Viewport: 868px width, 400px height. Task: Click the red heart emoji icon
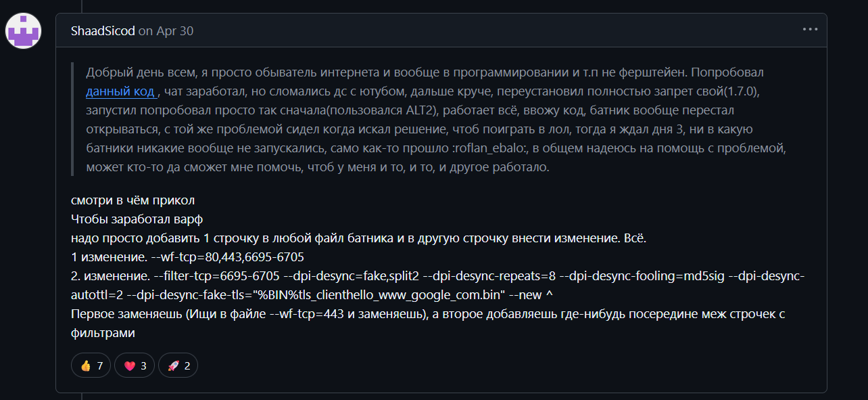tap(129, 365)
